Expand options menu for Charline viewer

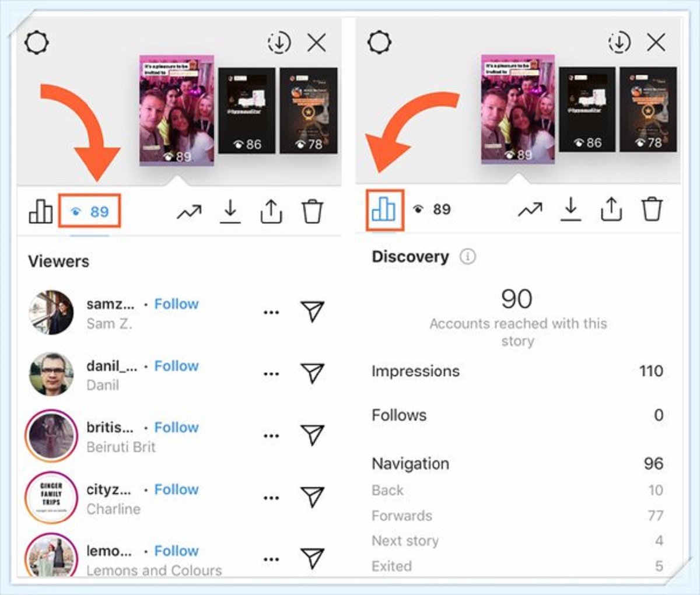click(x=271, y=498)
